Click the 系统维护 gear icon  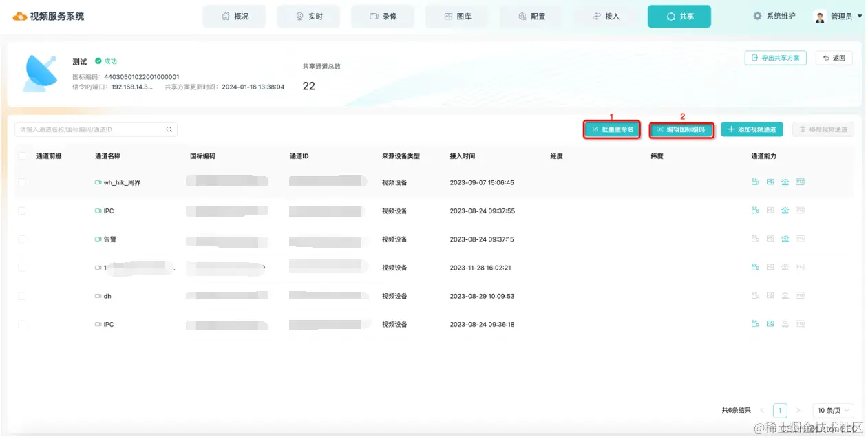[x=757, y=16]
